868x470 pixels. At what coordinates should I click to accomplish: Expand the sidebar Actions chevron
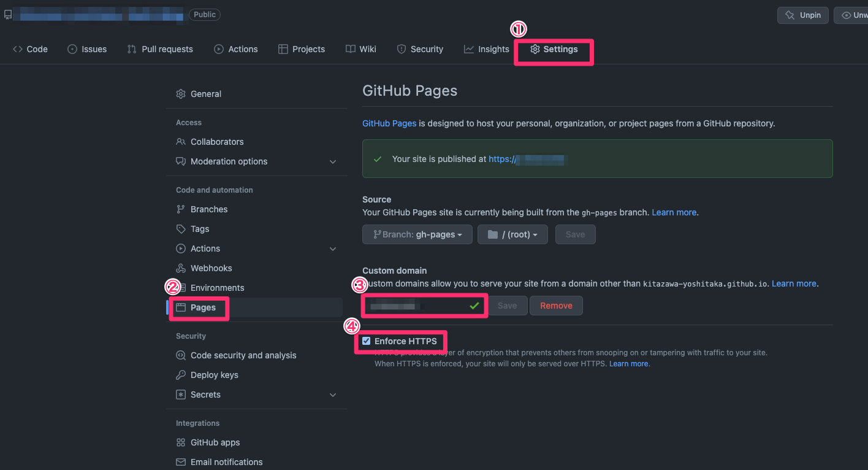coord(333,248)
